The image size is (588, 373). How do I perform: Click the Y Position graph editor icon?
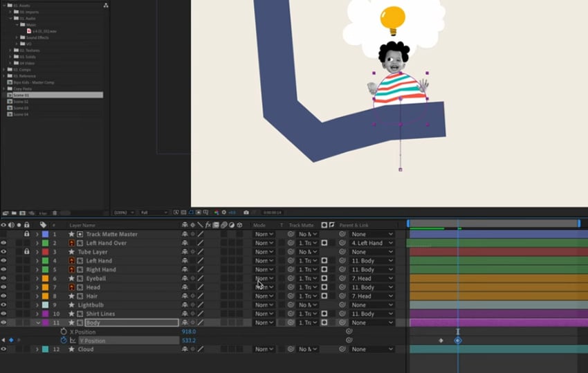tap(73, 340)
